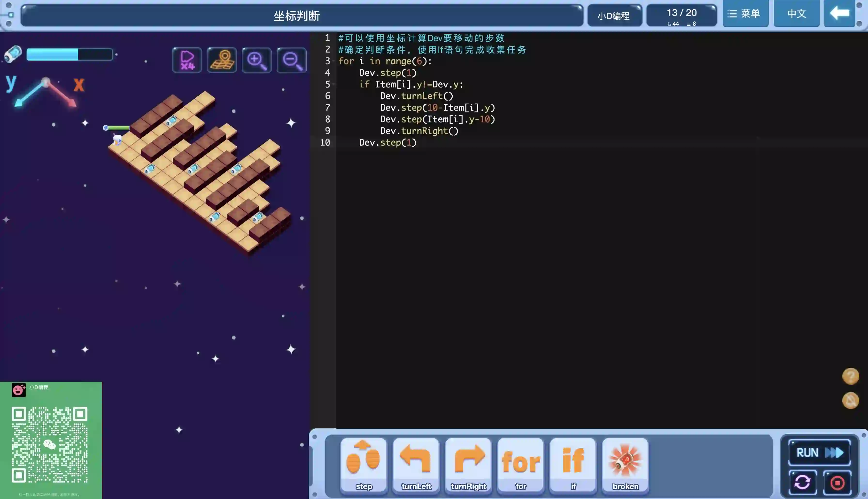The width and height of the screenshot is (868, 499).
Task: Open the map location view icon
Action: pos(222,60)
